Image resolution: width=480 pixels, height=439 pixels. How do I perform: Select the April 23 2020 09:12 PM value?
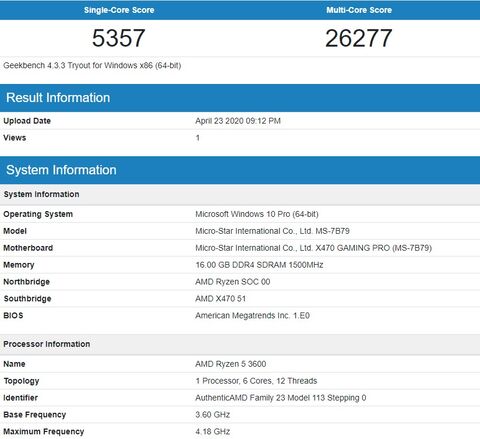click(238, 121)
